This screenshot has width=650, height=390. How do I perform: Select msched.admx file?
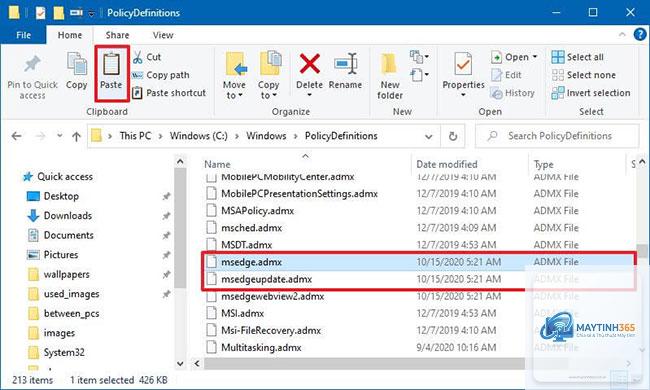[x=244, y=228]
